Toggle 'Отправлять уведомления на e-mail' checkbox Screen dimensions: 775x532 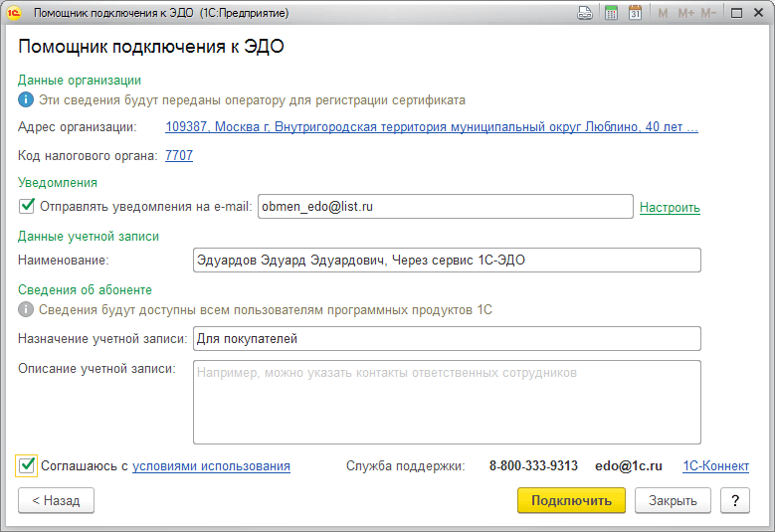point(28,206)
